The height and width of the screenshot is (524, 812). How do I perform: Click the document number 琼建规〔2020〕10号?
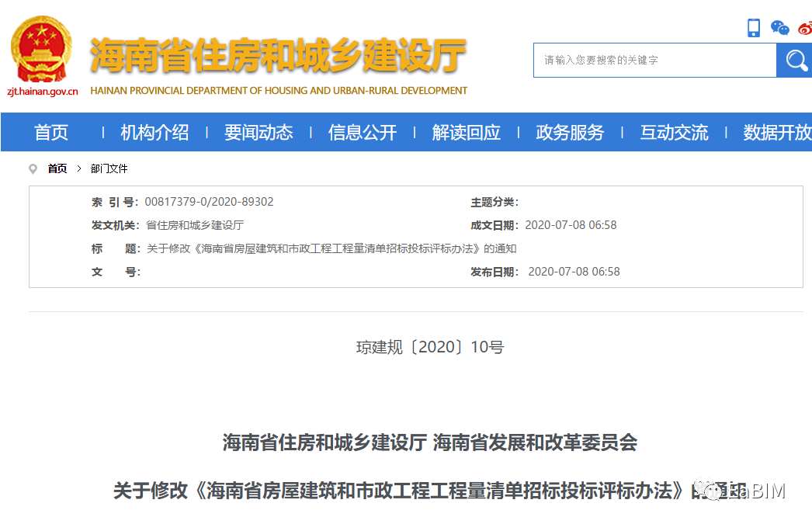429,347
